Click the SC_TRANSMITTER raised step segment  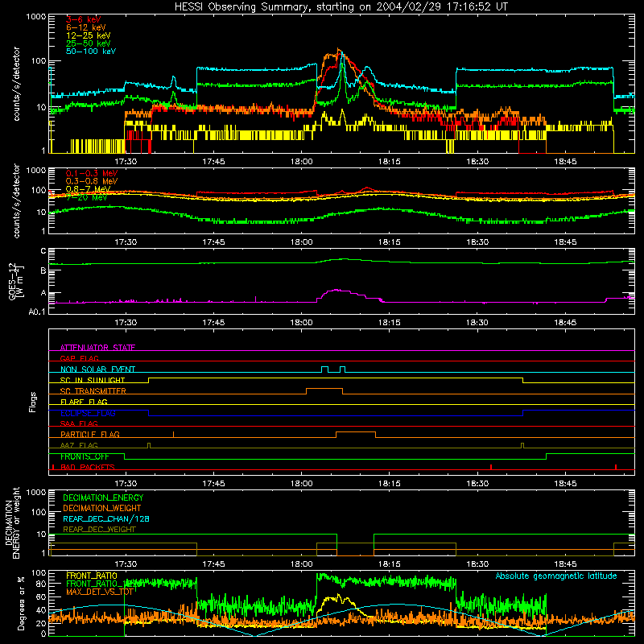point(324,388)
